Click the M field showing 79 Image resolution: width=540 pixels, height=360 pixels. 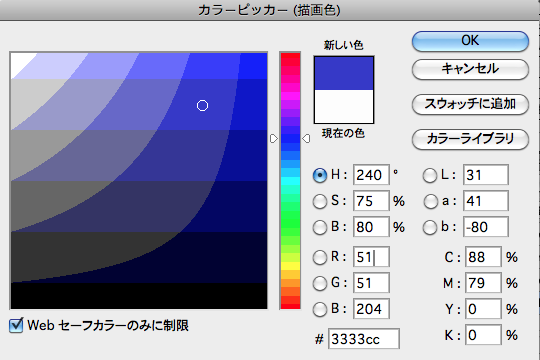(483, 283)
